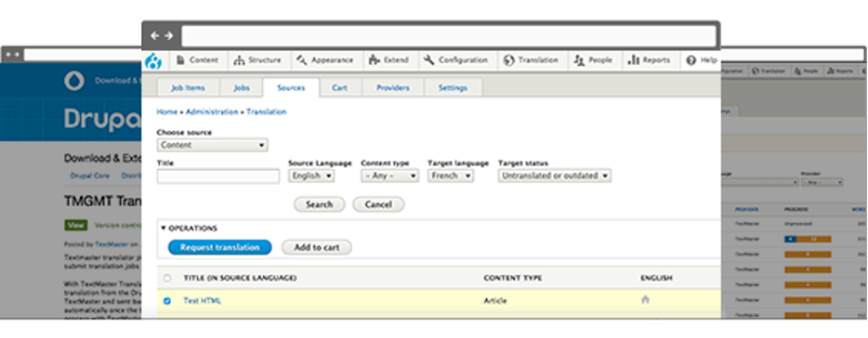Open the Configuration menu in admin toolbar
868x338 pixels.
click(x=455, y=60)
